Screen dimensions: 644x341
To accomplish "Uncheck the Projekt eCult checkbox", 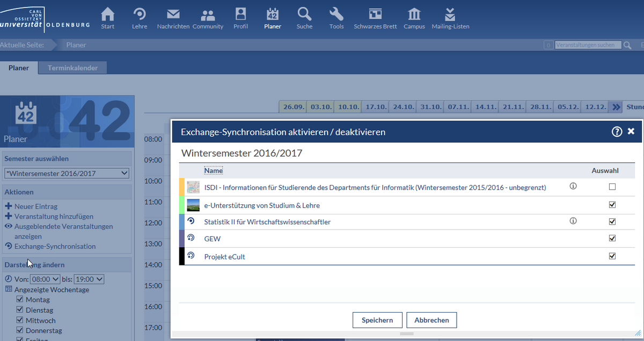I will [612, 256].
